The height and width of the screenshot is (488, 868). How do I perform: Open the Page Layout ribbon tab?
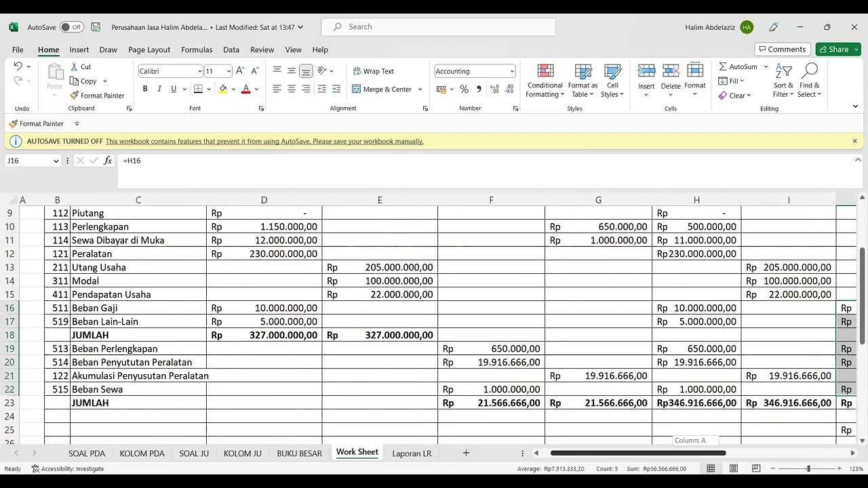tap(149, 49)
